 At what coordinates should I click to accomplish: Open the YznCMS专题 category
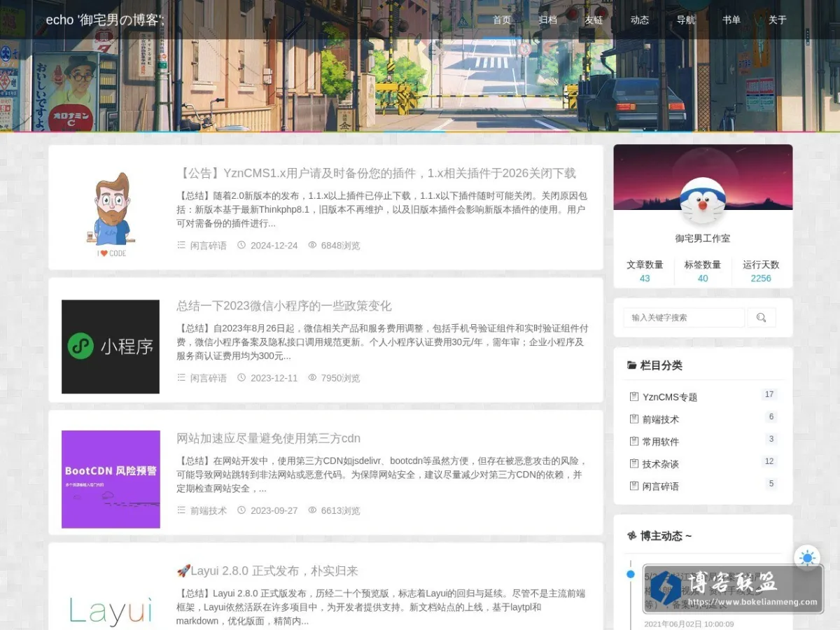click(670, 397)
